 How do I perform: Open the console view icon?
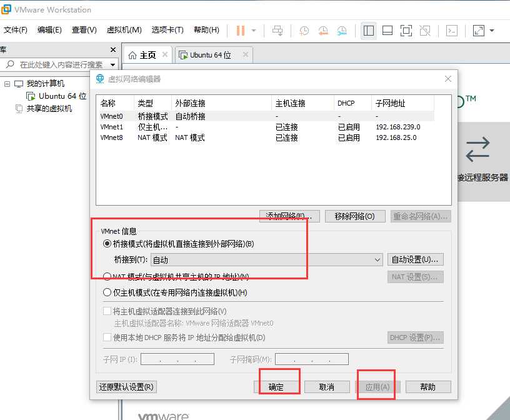pyautogui.click(x=452, y=31)
